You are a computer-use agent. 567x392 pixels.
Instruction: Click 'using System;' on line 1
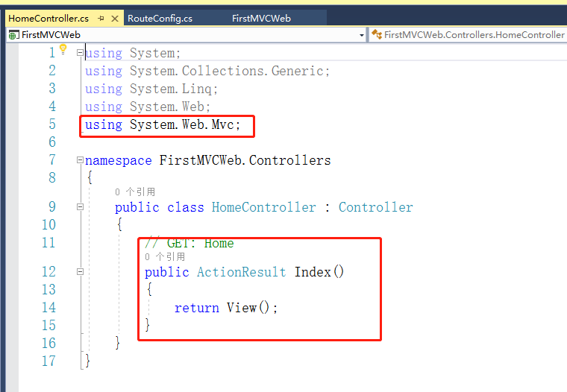point(133,53)
